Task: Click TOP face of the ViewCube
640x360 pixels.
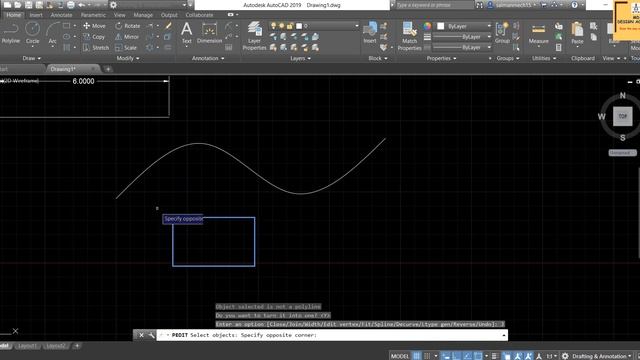Action: coord(622,116)
